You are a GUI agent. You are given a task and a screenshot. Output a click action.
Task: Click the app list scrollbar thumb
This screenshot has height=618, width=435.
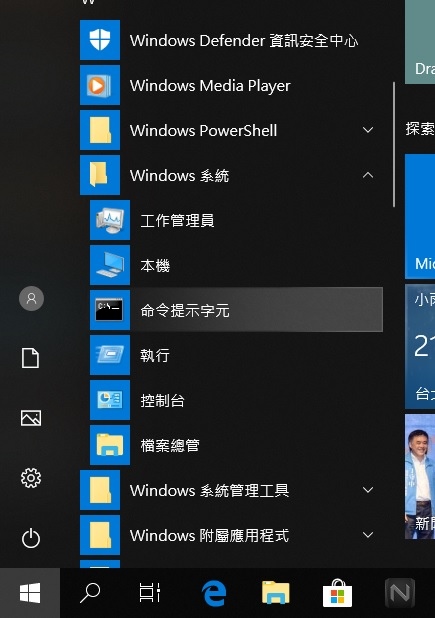tap(394, 144)
